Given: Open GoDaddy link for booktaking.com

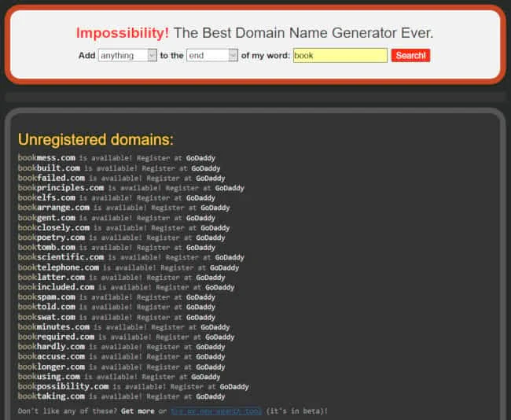Looking at the screenshot, I should [x=210, y=396].
